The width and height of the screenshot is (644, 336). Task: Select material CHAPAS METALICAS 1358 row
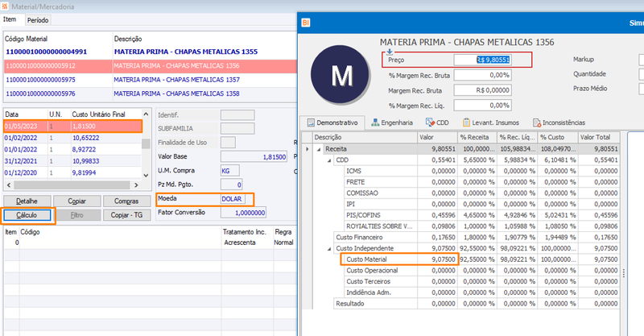(150, 93)
